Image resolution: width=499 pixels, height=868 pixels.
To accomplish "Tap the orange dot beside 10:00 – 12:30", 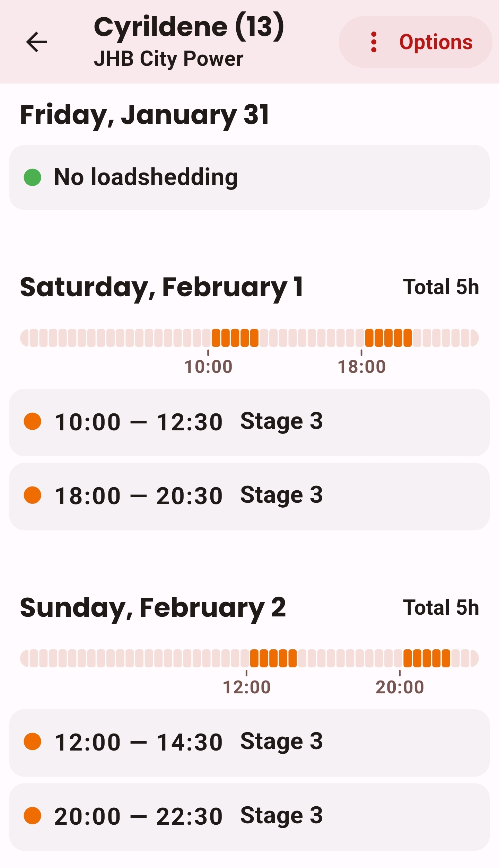I will (33, 421).
